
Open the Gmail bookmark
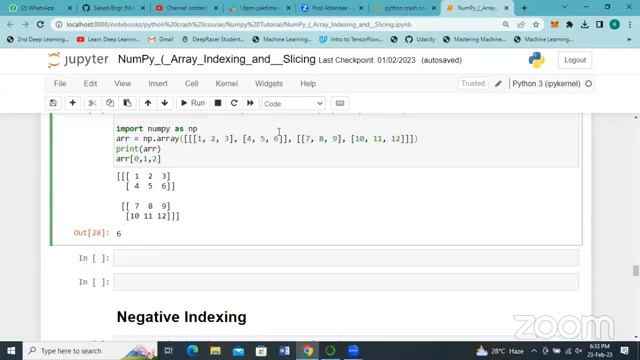pos(161,40)
